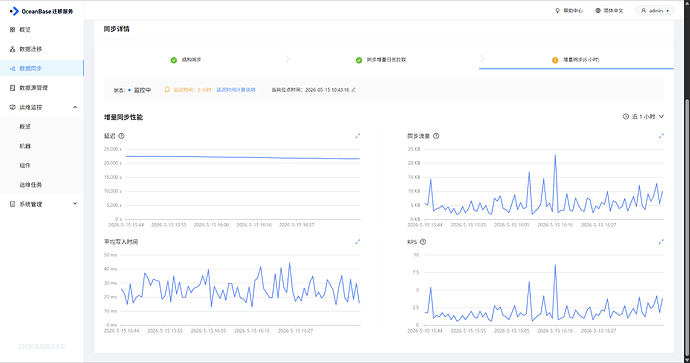
Task: Click the globe language icon
Action: click(x=598, y=11)
